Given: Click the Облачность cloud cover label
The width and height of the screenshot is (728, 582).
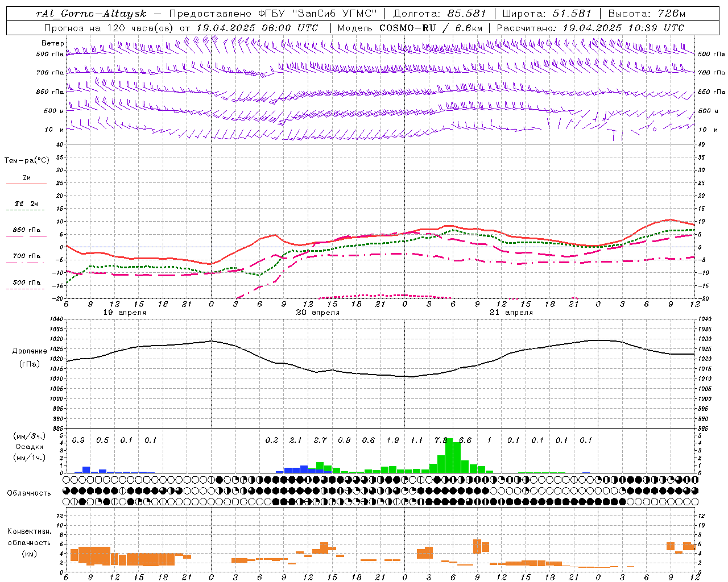Looking at the screenshot, I should 29,493.
